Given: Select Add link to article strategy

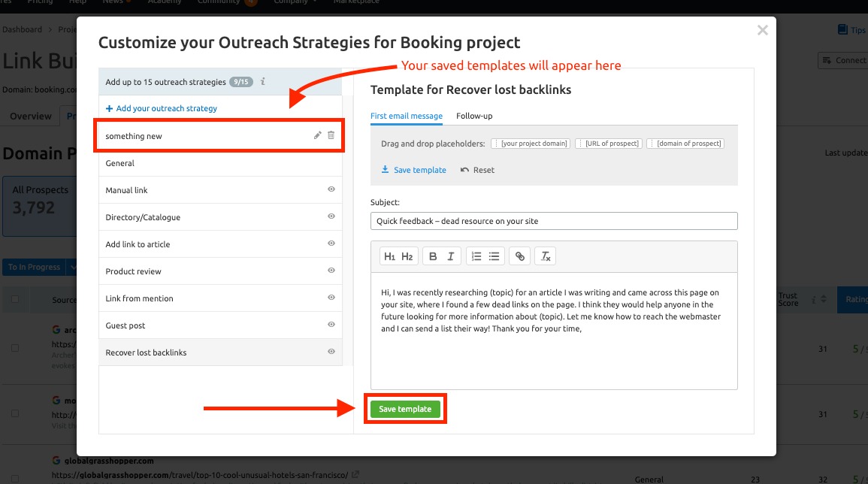Looking at the screenshot, I should pyautogui.click(x=220, y=244).
